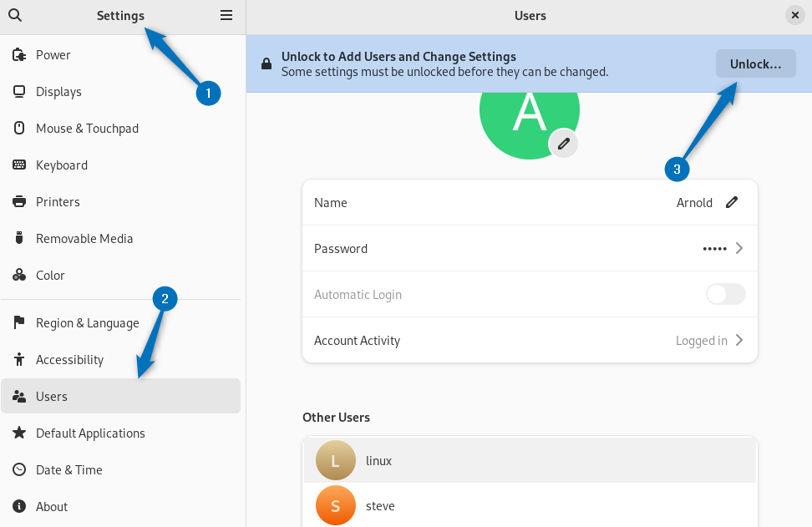Go to Region & Language settings
The height and width of the screenshot is (527, 812).
coord(87,323)
